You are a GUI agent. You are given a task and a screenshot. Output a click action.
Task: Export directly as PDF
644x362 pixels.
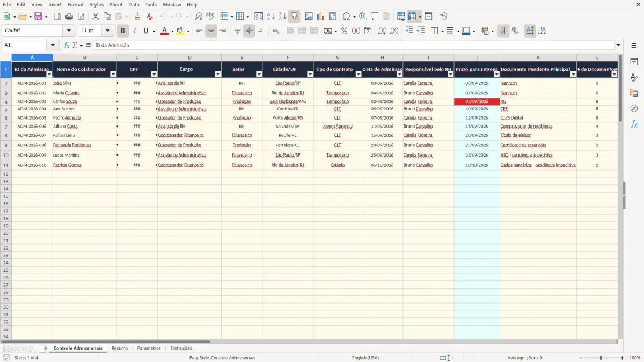57,17
